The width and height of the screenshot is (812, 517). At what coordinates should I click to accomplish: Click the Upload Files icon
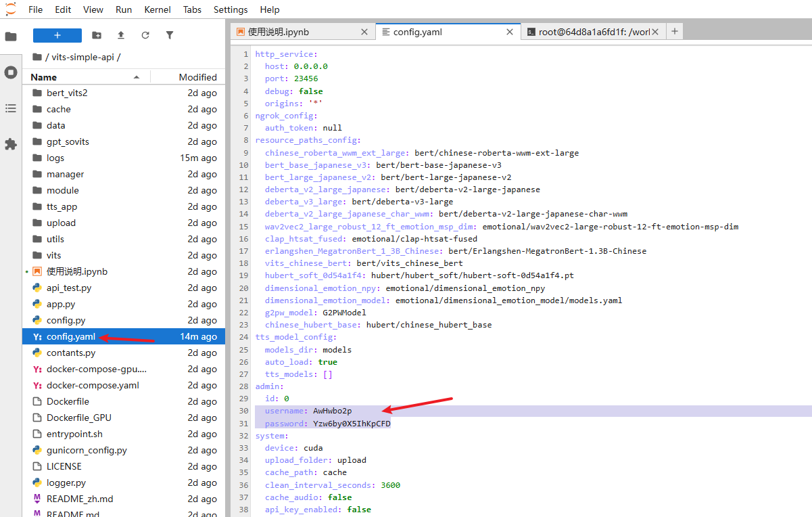pyautogui.click(x=121, y=35)
